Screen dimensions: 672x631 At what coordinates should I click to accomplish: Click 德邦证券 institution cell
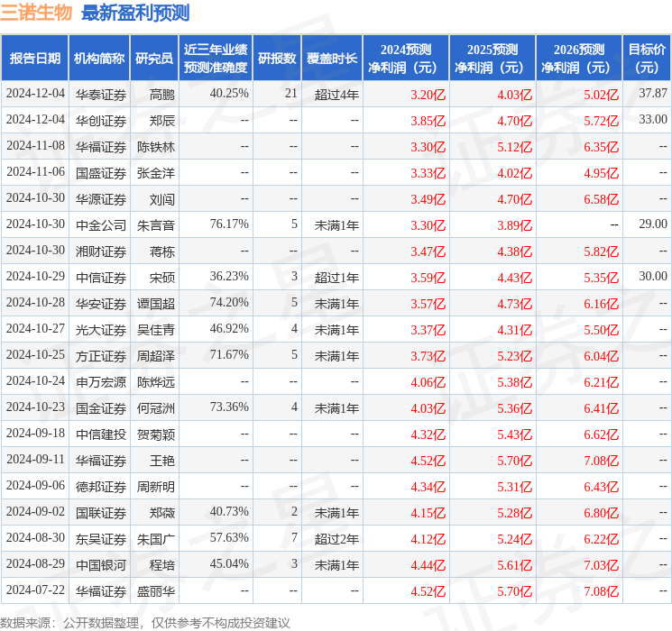click(101, 487)
